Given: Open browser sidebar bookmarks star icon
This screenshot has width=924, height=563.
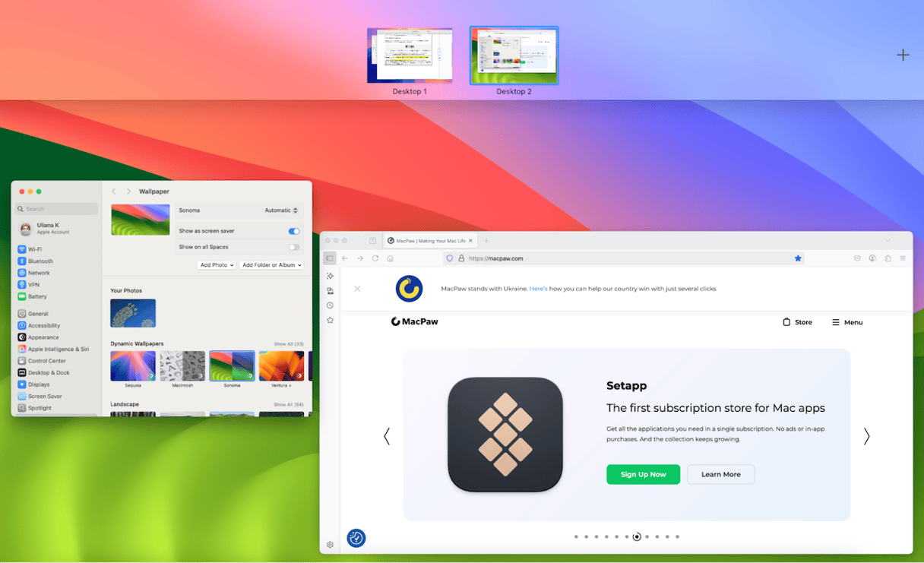Looking at the screenshot, I should click(x=330, y=321).
